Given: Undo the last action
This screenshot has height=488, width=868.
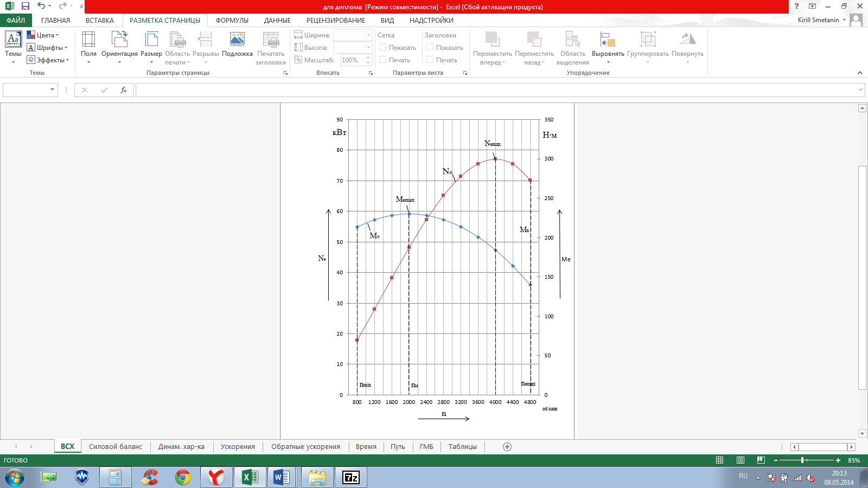Looking at the screenshot, I should coord(41,6).
